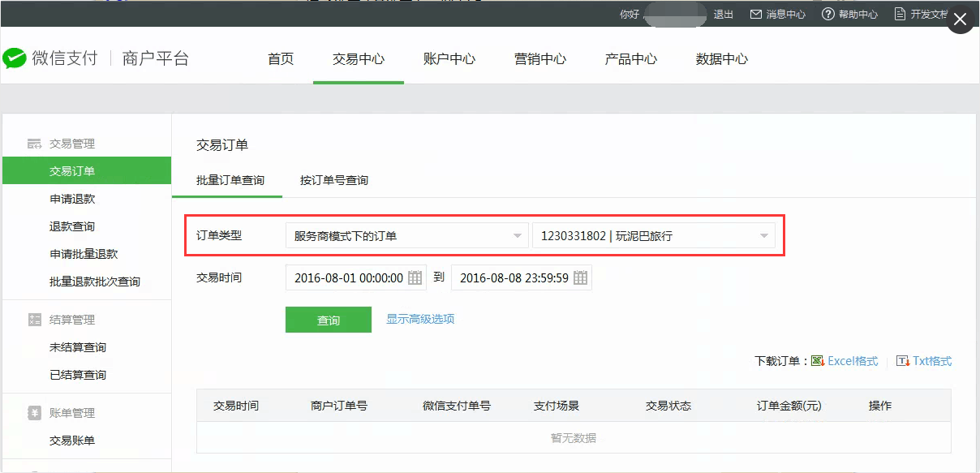The image size is (980, 473).
Task: Go to 营销中心 in top navigation
Action: coord(540,59)
